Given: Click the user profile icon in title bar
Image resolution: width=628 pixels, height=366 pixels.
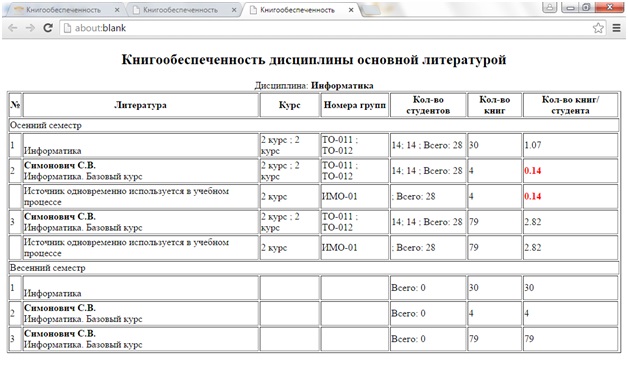Looking at the screenshot, I should pyautogui.click(x=550, y=7).
